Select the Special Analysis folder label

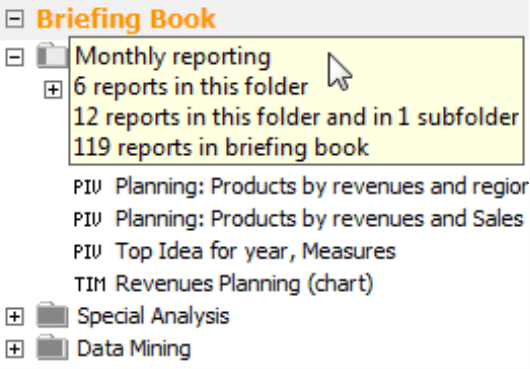coord(153,317)
